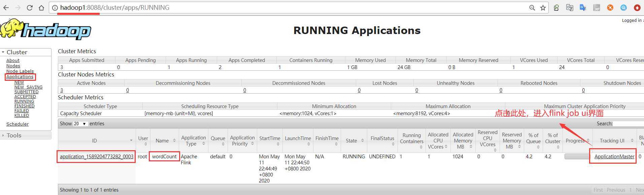Sort by Reserved CPU VCores column arrows
This screenshot has width=644, height=195.
495,150
